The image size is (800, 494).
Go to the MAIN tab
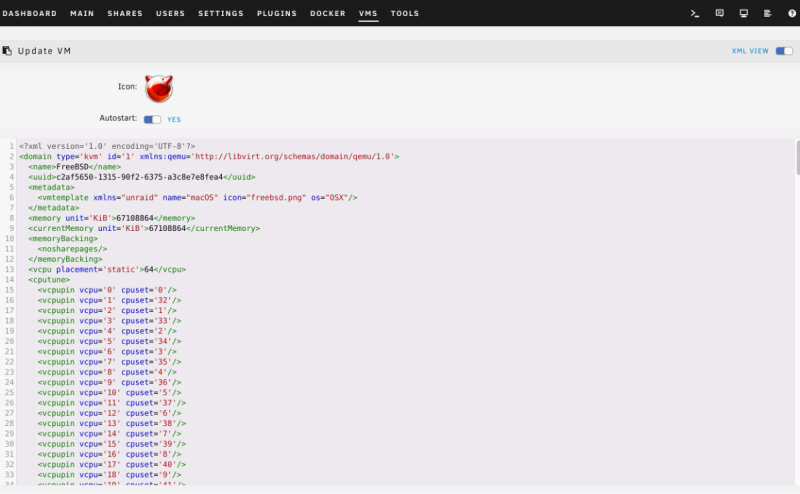tap(82, 13)
